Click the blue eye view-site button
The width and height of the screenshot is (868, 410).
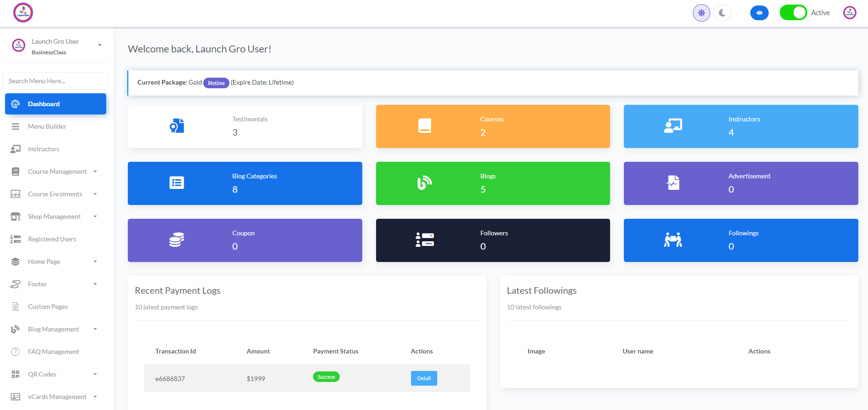pyautogui.click(x=759, y=13)
